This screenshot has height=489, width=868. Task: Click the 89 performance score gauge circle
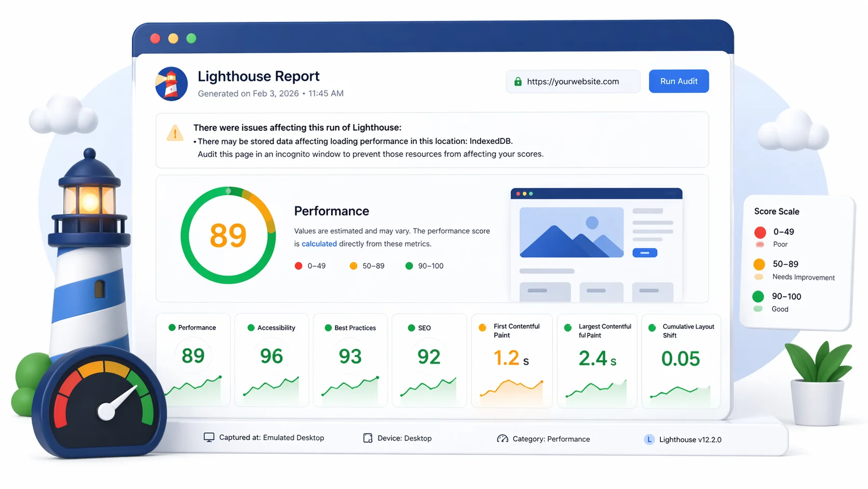point(228,235)
